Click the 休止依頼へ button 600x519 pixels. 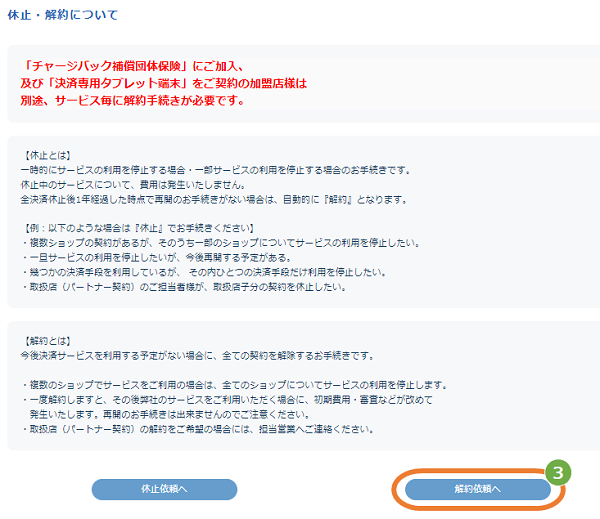(x=164, y=489)
